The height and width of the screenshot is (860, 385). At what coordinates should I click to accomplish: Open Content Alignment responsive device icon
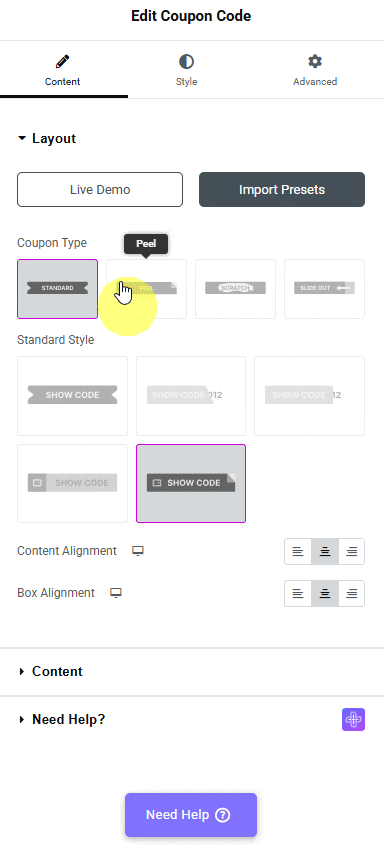point(138,551)
